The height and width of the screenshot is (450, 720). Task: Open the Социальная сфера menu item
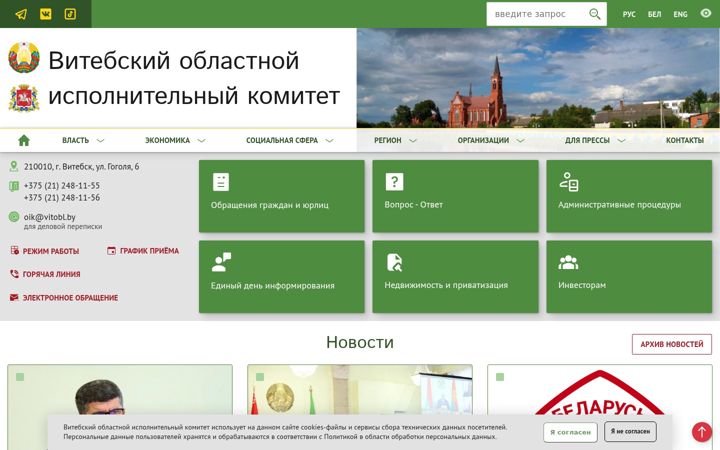pos(282,141)
